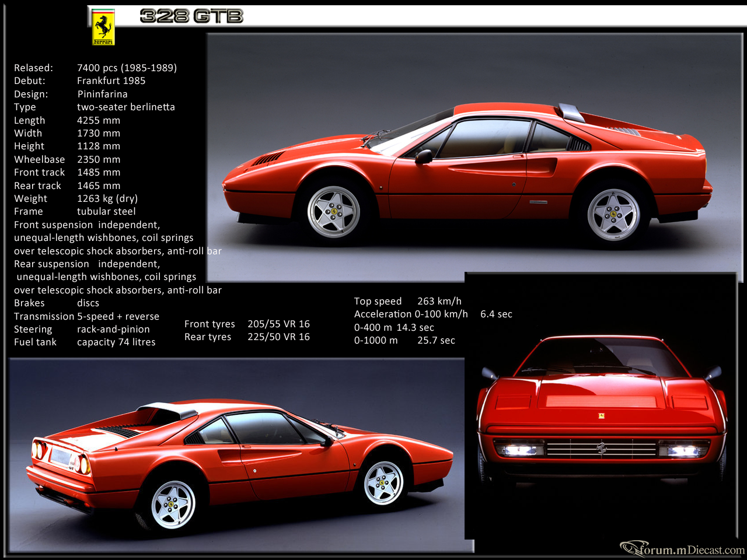Select the text "7400 pcs (1985-1989)"
Image resolution: width=747 pixels, height=560 pixels.
coord(127,68)
